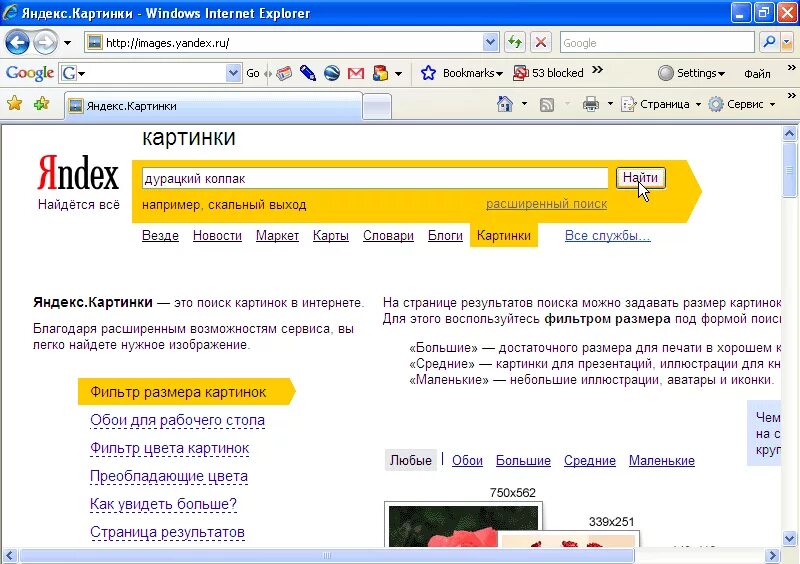Click the 750x562 rose image thumbnail

463,525
